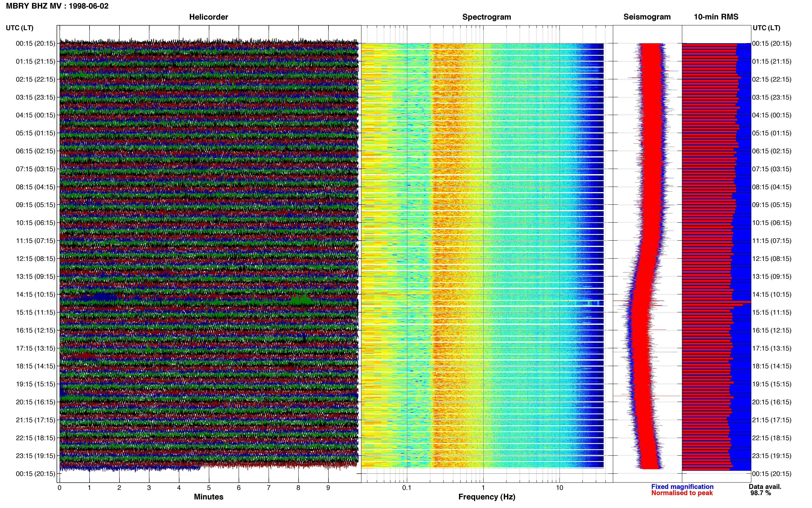This screenshot has width=812, height=508.
Task: Click '05:15 (01:15)' label beside the RMS panel
Action: [772, 133]
